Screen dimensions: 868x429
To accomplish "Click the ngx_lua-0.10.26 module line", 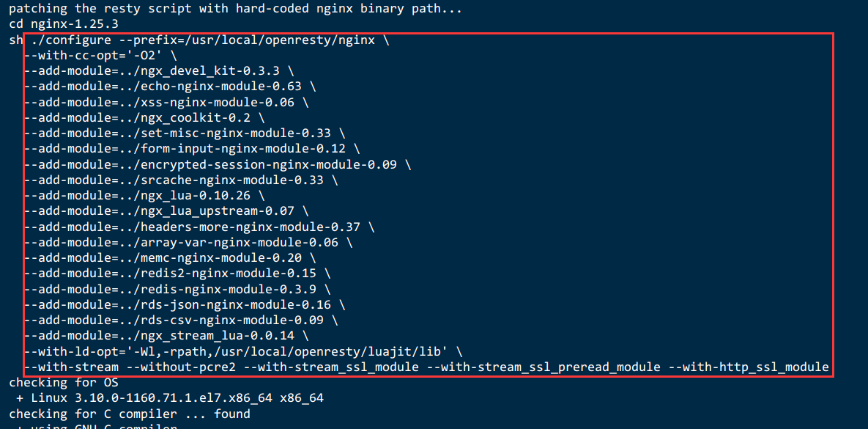I will 144,196.
